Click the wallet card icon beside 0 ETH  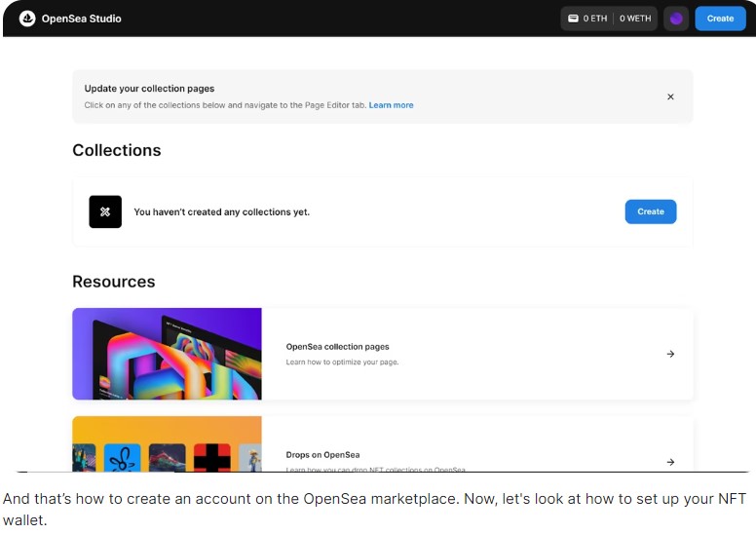[x=574, y=19]
